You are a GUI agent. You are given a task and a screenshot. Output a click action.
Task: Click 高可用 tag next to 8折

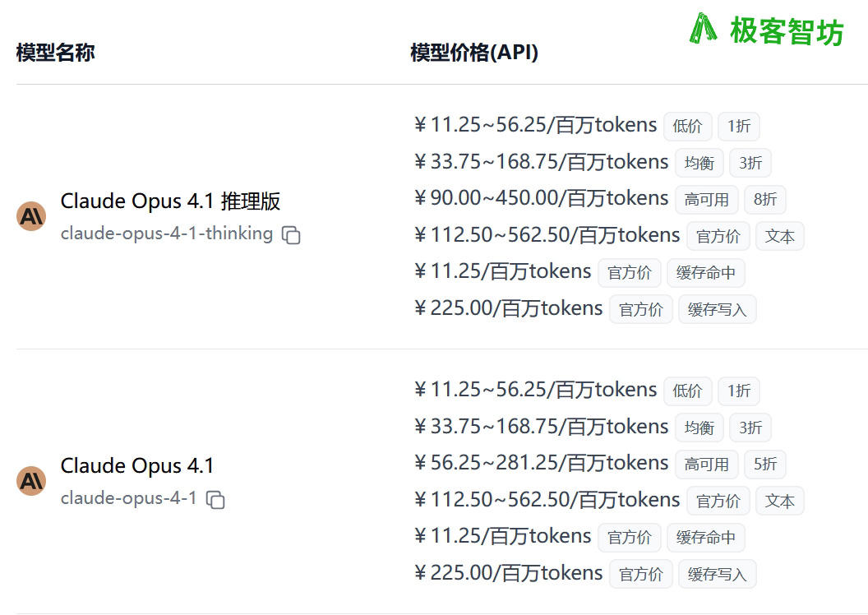(706, 199)
